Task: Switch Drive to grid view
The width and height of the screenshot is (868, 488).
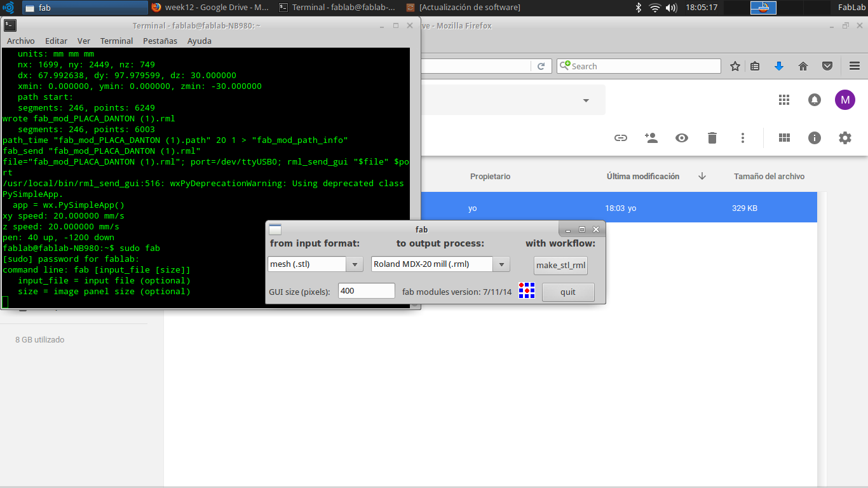Action: [784, 138]
